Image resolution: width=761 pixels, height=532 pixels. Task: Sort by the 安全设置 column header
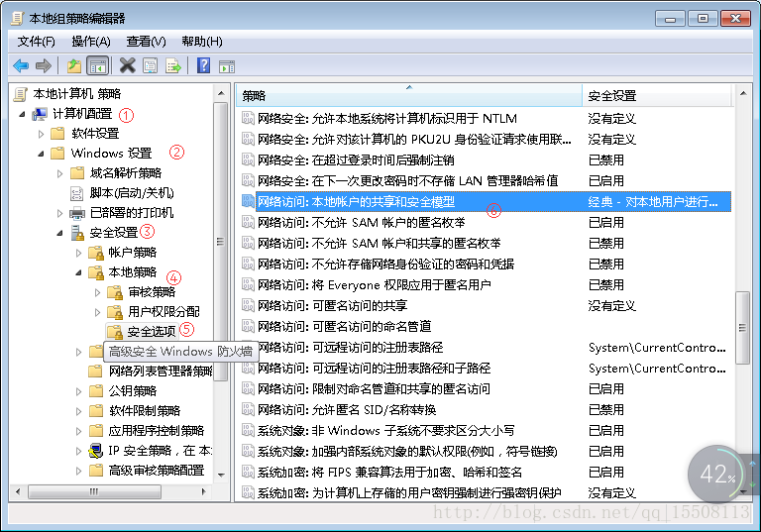pyautogui.click(x=657, y=95)
